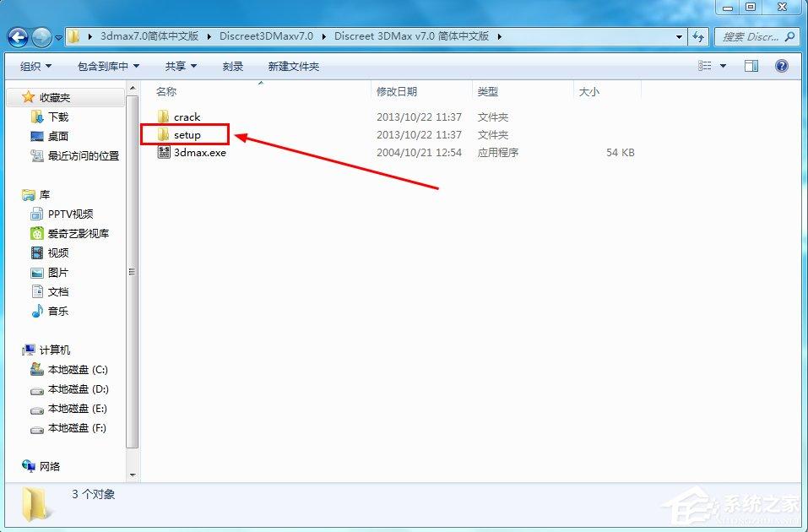The image size is (808, 532).
Task: Click inside the search box
Action: 743,37
